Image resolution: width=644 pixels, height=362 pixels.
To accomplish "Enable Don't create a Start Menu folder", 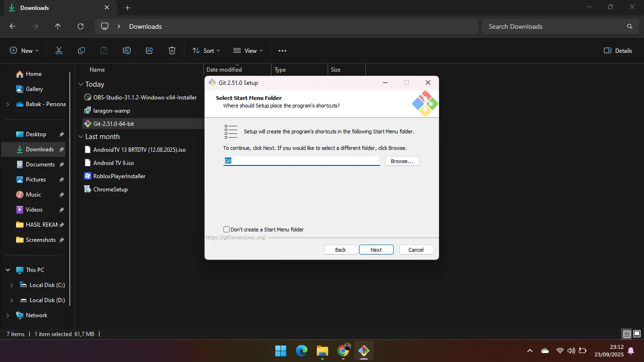I will [x=227, y=230].
